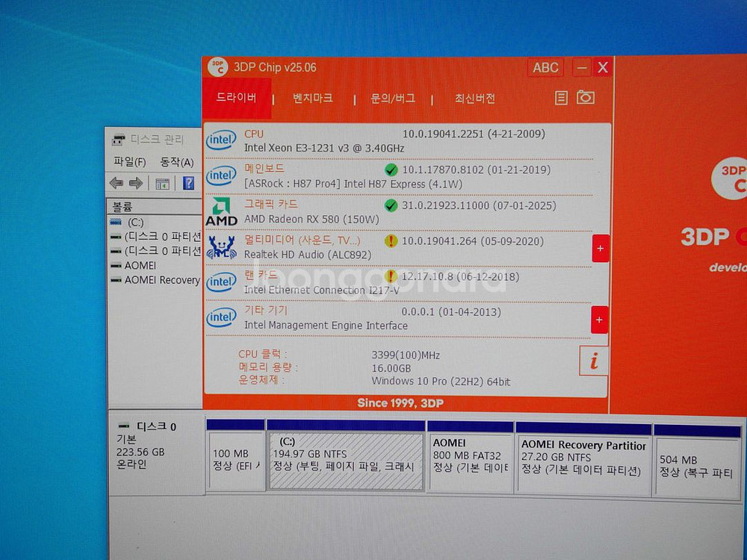The width and height of the screenshot is (747, 560).
Task: Click 'AMD Radeon RX 580 (150W)' text
Action: [x=311, y=219]
